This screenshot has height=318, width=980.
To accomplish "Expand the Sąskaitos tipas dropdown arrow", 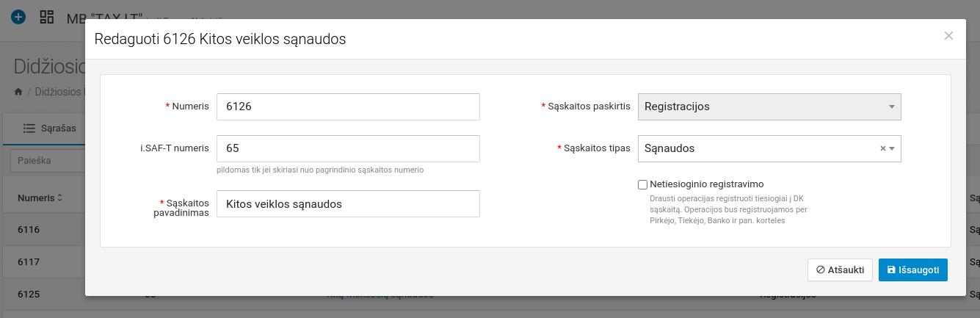I will pos(892,148).
